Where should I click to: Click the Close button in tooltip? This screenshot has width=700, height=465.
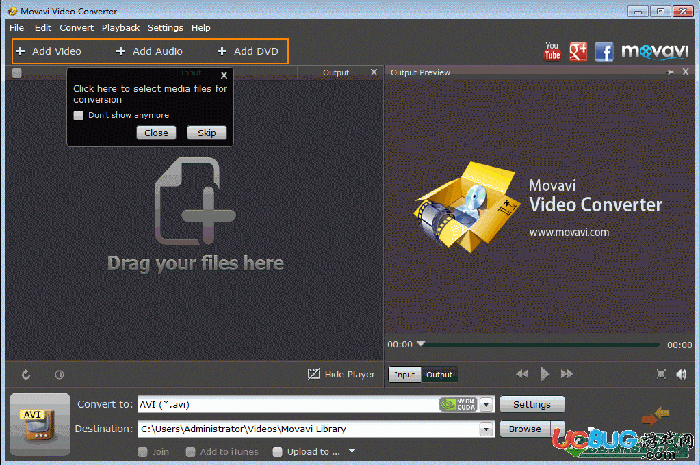tap(156, 133)
